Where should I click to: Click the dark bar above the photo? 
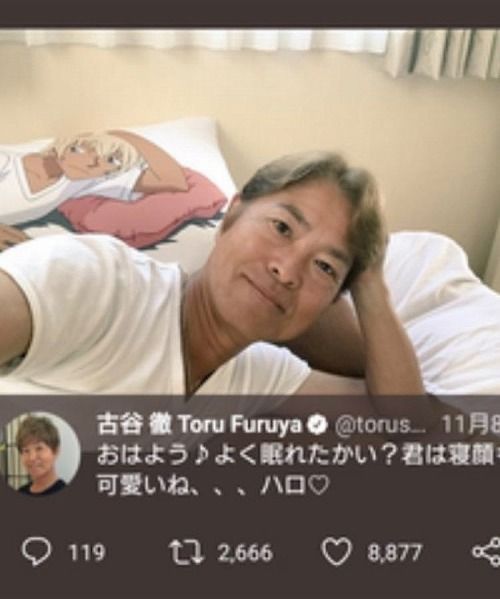pyautogui.click(x=250, y=13)
